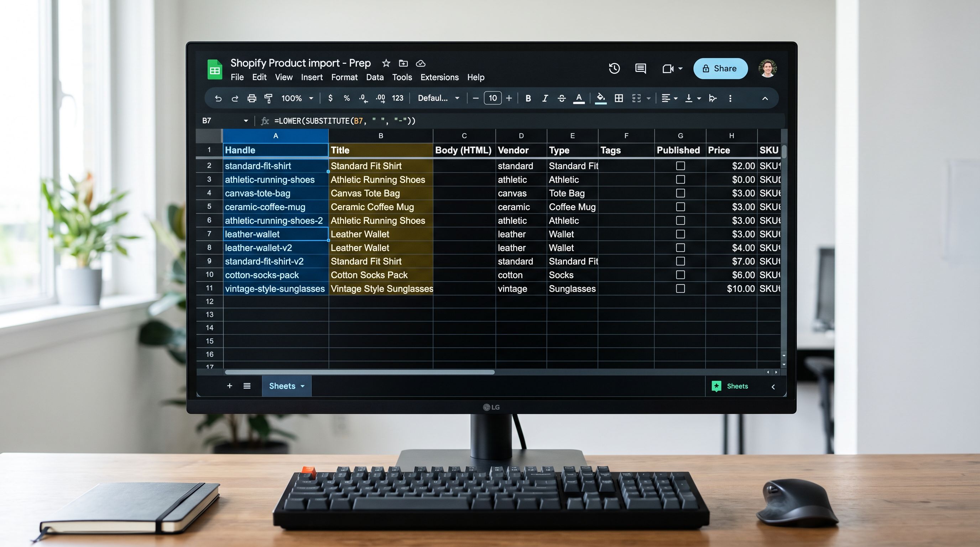This screenshot has height=547, width=980.
Task: Open version history clock icon
Action: pos(614,68)
